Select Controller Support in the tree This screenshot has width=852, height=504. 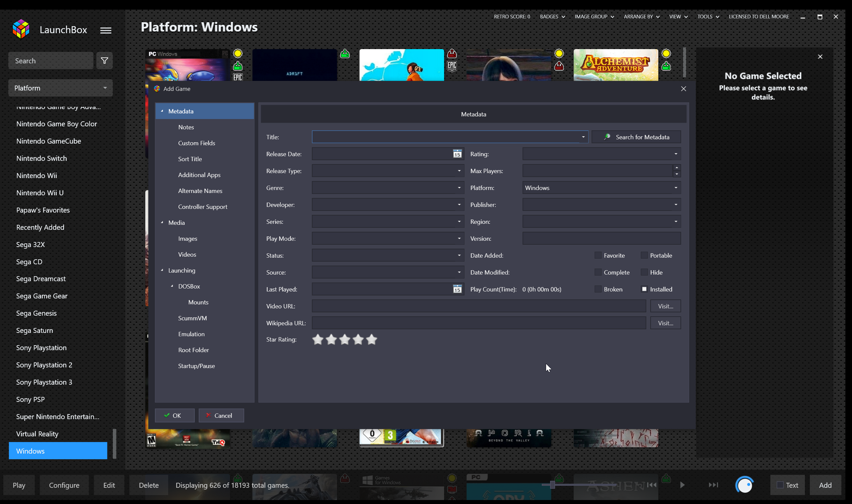(202, 207)
